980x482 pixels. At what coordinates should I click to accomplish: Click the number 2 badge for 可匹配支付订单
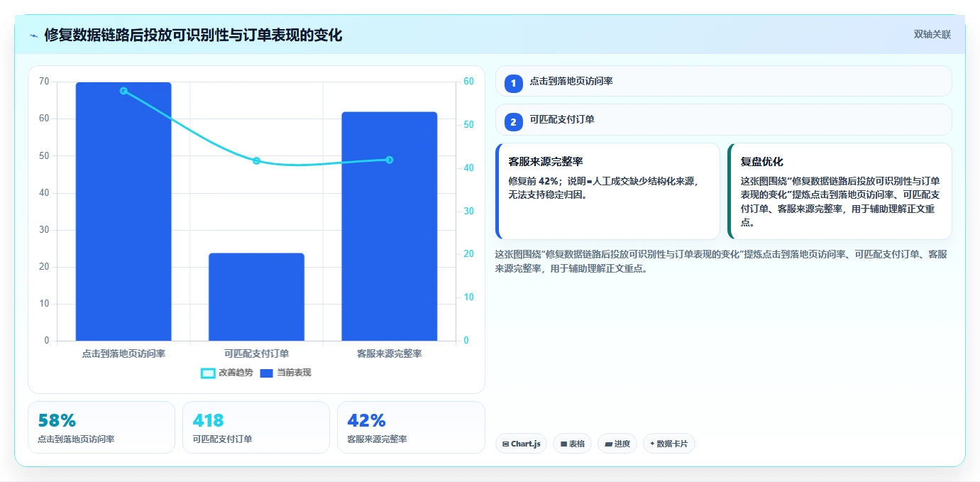point(514,121)
